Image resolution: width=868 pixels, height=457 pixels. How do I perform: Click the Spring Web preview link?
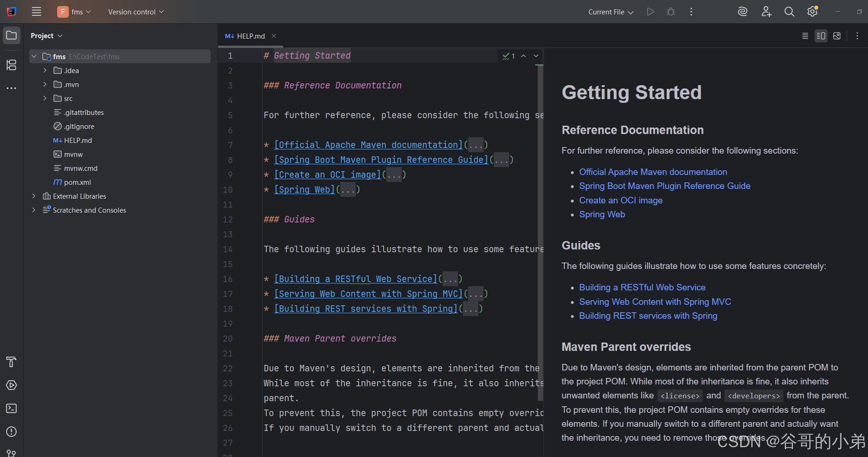coord(602,214)
